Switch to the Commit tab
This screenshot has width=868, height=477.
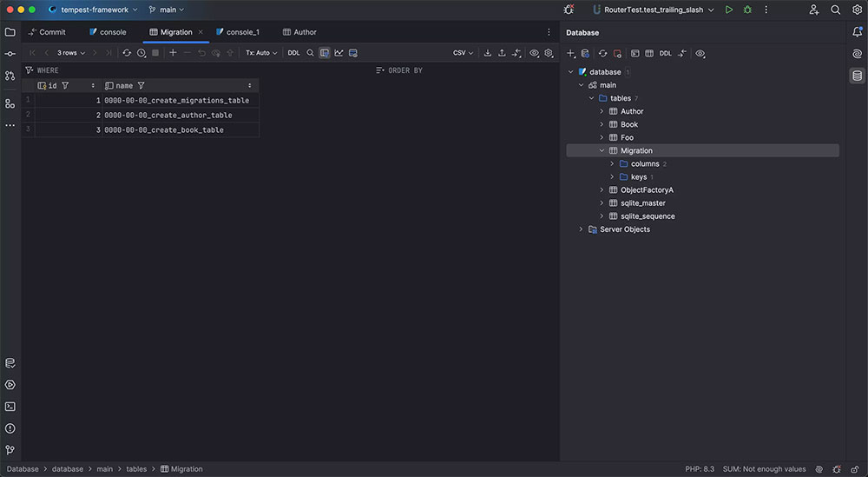tap(47, 32)
